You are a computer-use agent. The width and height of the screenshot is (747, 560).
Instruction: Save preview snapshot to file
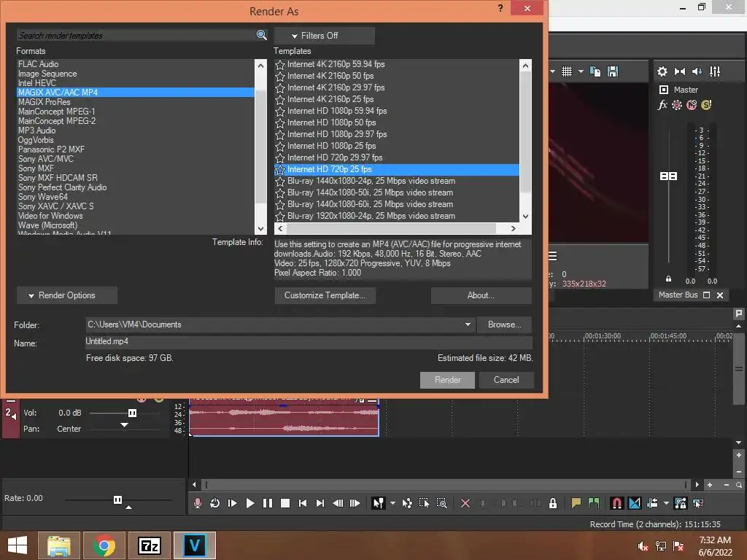pyautogui.click(x=613, y=71)
